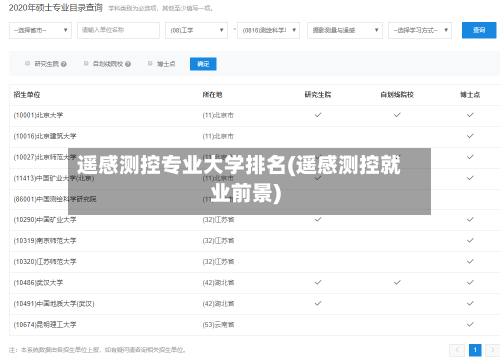
Task: Select page 1 in pagination
Action: 475,350
